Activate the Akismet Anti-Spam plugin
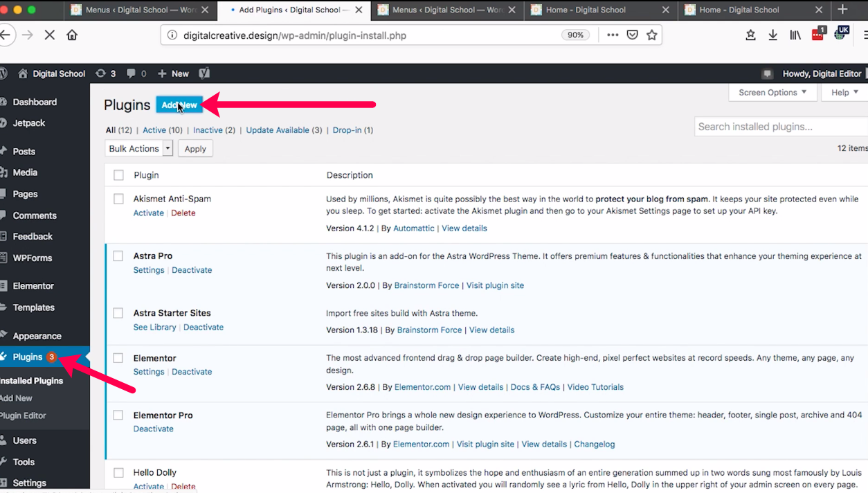 149,213
